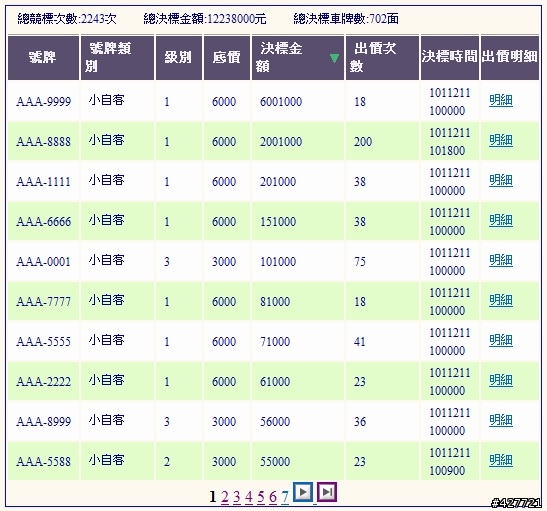
Task: Go to page 6
Action: [x=273, y=496]
